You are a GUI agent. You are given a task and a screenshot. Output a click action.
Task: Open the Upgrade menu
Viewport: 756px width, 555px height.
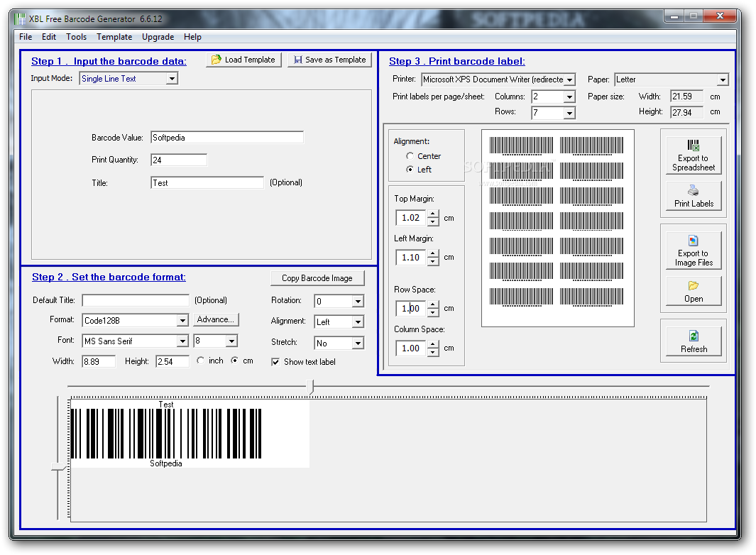coord(158,37)
